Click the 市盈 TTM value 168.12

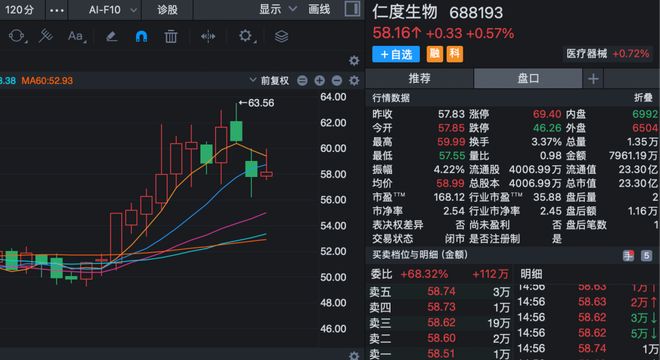click(449, 197)
